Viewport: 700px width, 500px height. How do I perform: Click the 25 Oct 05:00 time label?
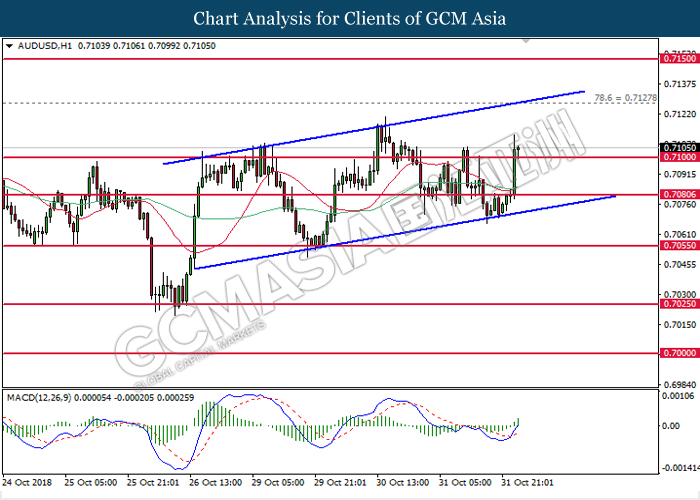click(91, 483)
